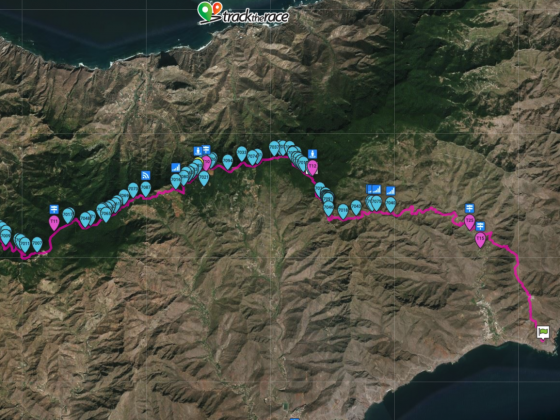Click the signpost icon above the T25 marker

[x=470, y=208]
